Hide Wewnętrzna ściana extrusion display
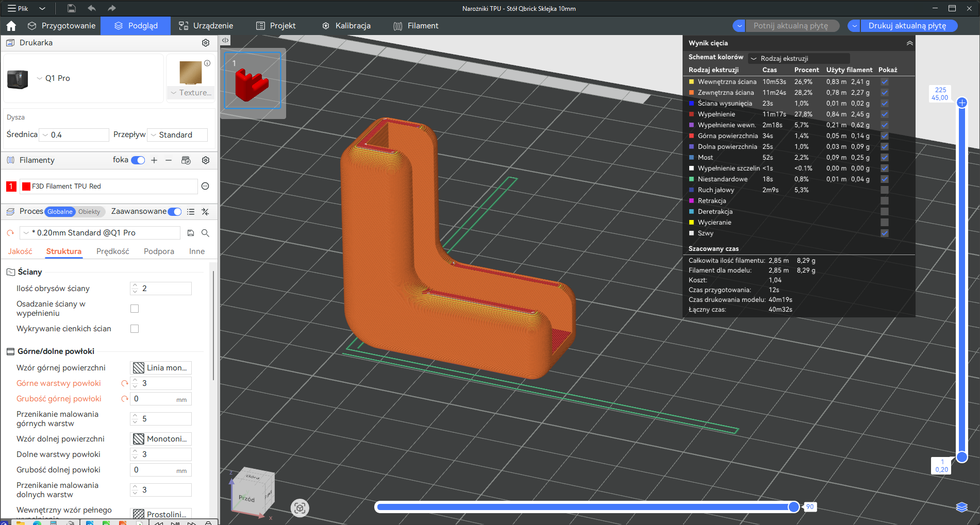The image size is (980, 525). click(x=885, y=82)
